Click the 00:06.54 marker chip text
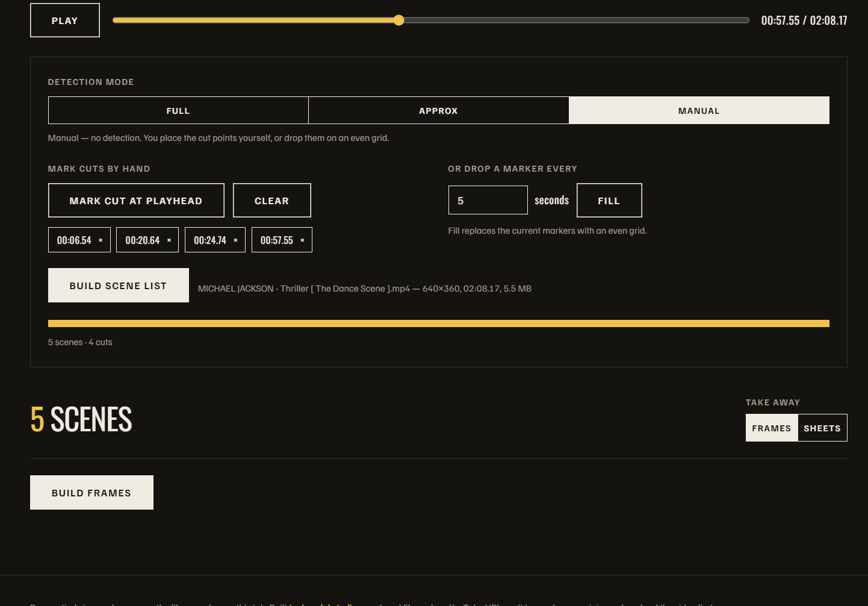Screen dimensions: 868x606 [x=74, y=240]
